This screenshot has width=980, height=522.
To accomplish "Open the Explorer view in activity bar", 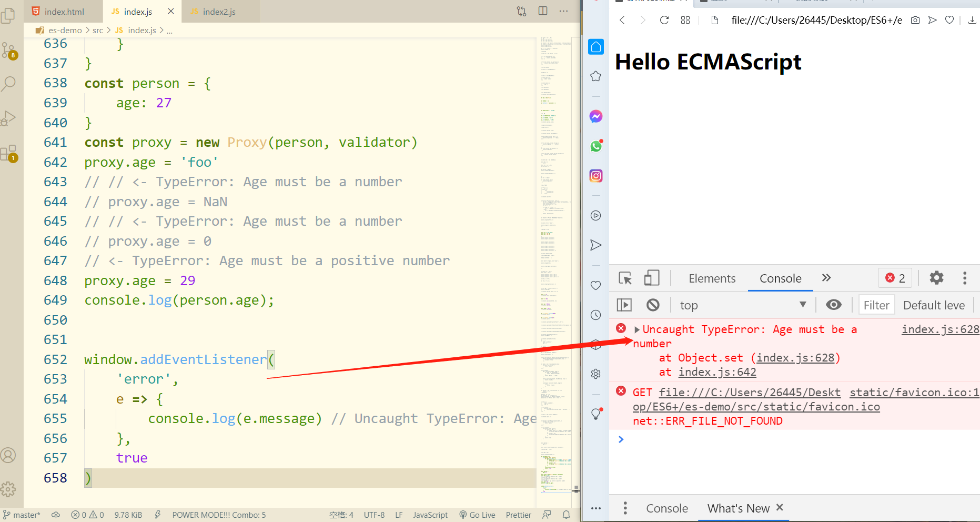I will [x=8, y=15].
